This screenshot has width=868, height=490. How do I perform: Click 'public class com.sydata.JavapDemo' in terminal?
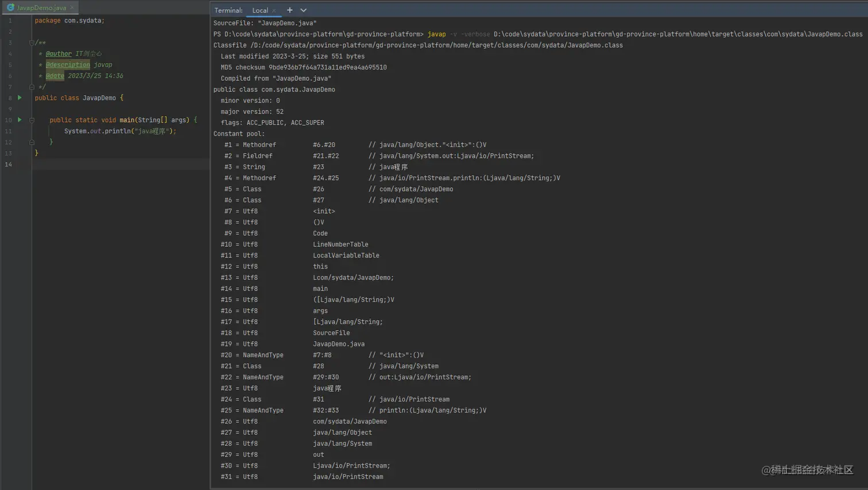click(x=274, y=90)
